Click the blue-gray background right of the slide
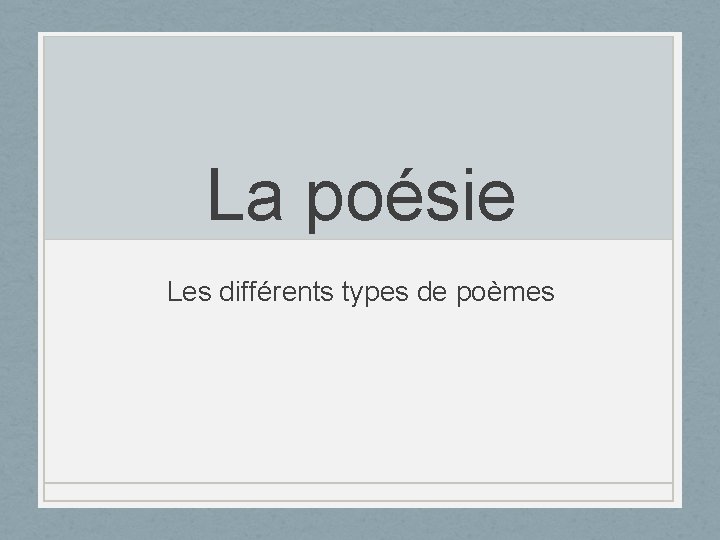 [x=701, y=270]
